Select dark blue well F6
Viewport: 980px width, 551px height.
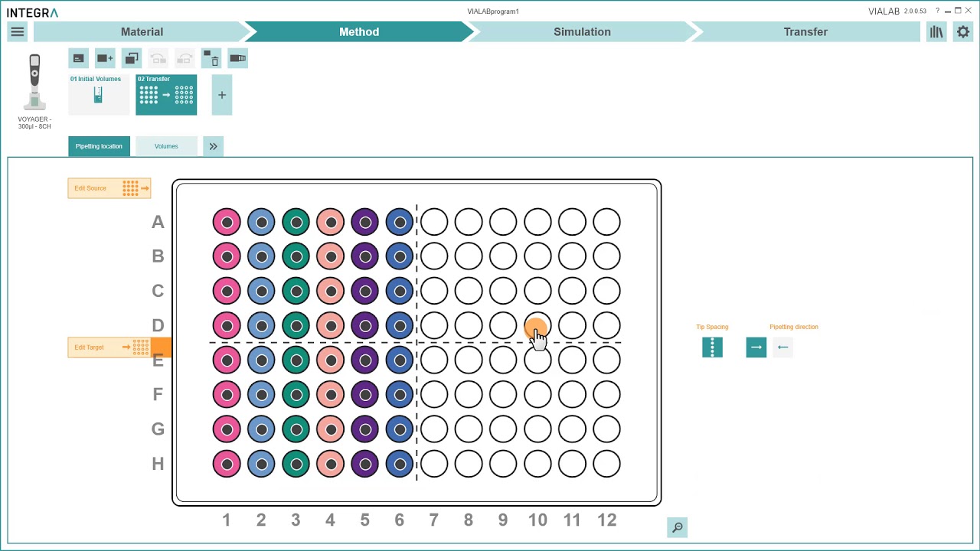[x=400, y=394]
